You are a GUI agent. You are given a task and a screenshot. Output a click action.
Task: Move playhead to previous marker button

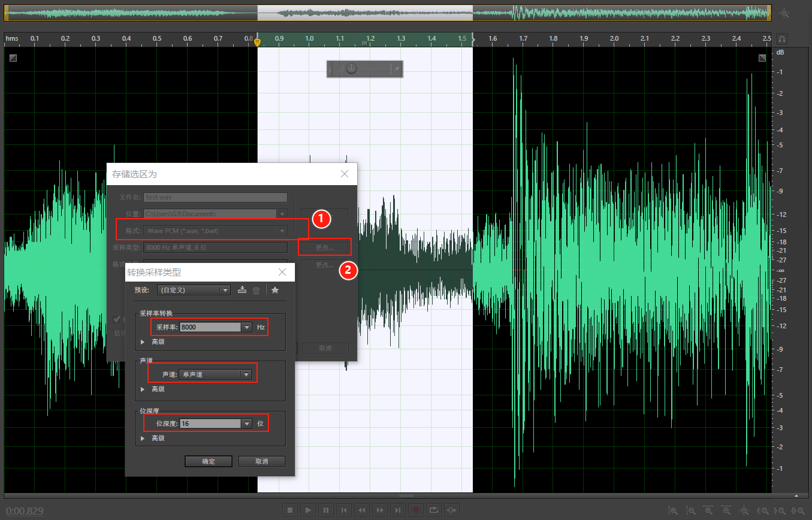pos(344,510)
